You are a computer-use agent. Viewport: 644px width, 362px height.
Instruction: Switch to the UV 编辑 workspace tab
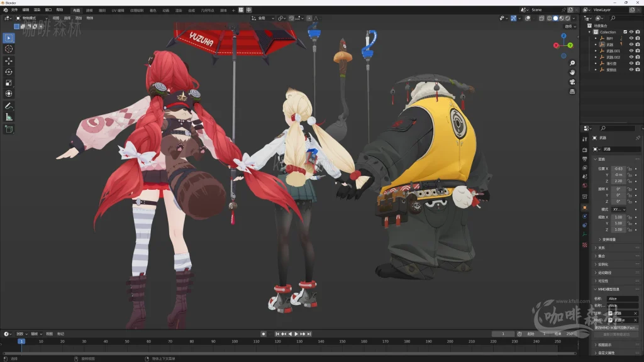[x=118, y=10]
